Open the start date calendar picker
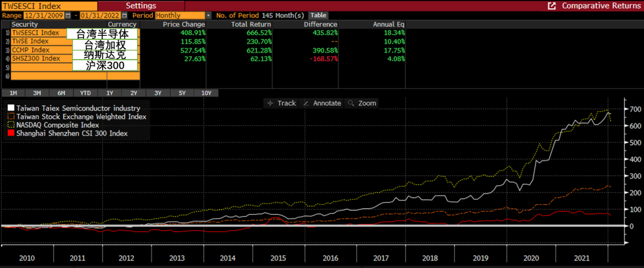This screenshot has width=644, height=268. click(68, 16)
